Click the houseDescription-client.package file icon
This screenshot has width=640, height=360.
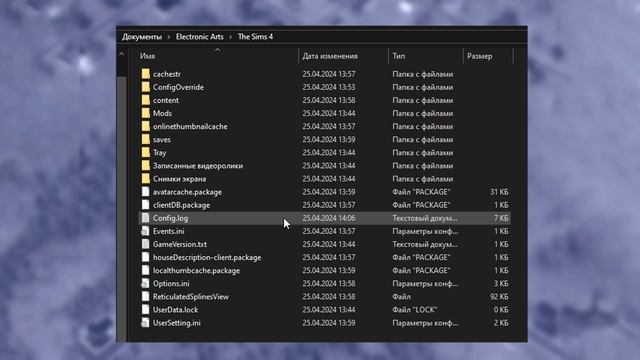pos(145,257)
